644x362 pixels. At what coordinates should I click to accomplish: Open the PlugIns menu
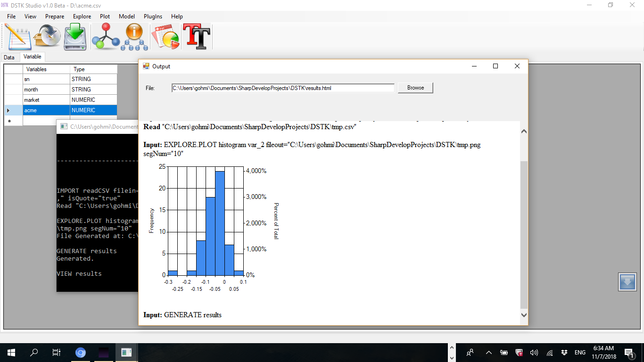[153, 16]
